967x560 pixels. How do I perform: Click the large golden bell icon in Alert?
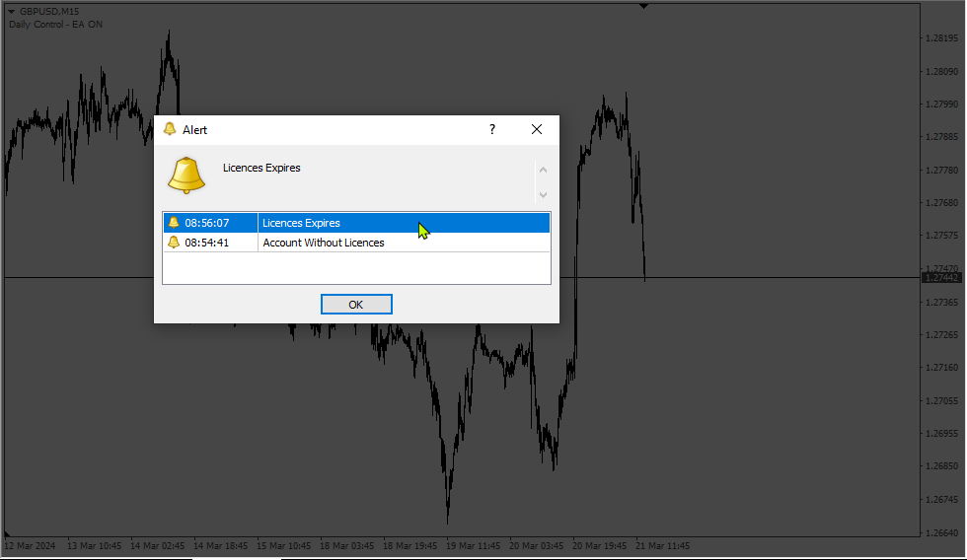pos(186,175)
